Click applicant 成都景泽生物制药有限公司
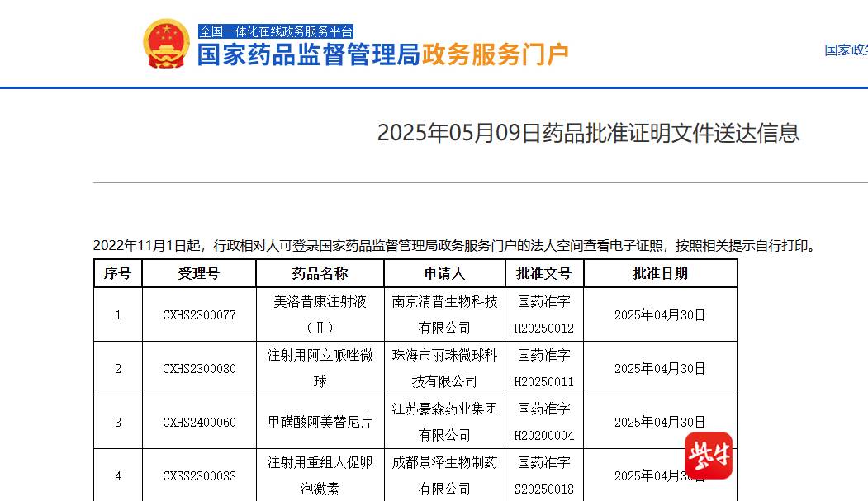This screenshot has width=868, height=501. [444, 475]
